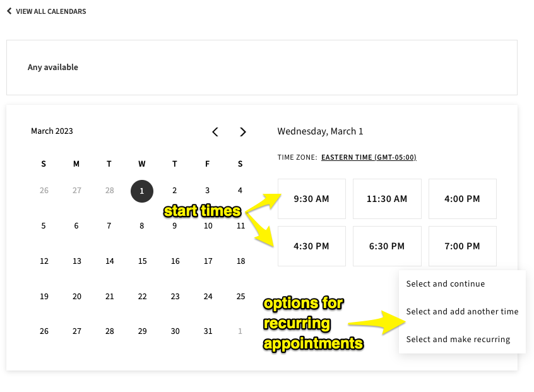Open the Eastern Time zone link
Screen dimensions: 534x392
(x=369, y=157)
